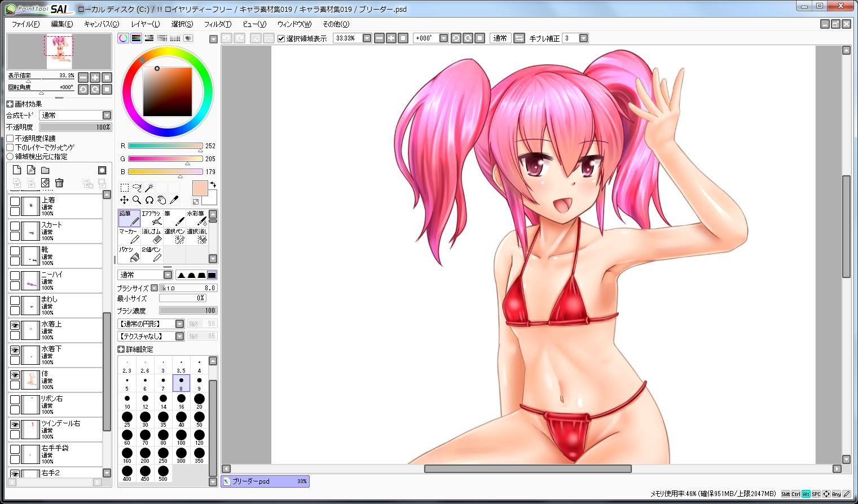
Task: Select brush size 20 preset
Action: point(199,401)
